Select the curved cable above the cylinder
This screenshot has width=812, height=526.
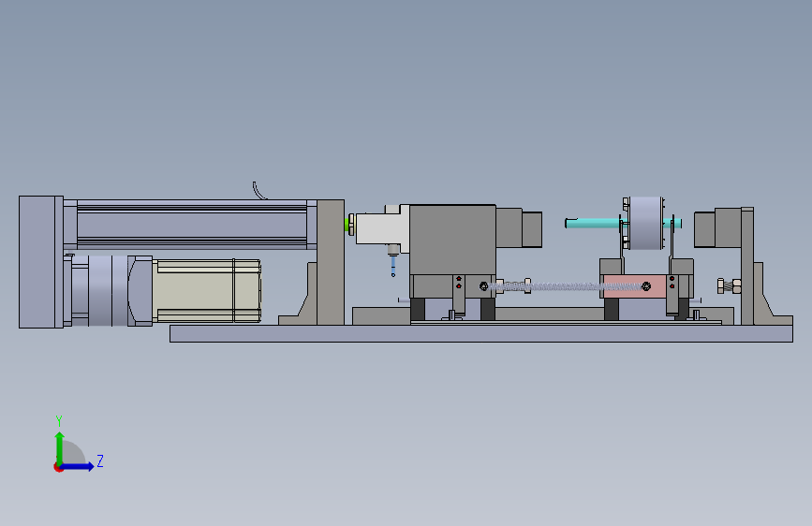(258, 191)
